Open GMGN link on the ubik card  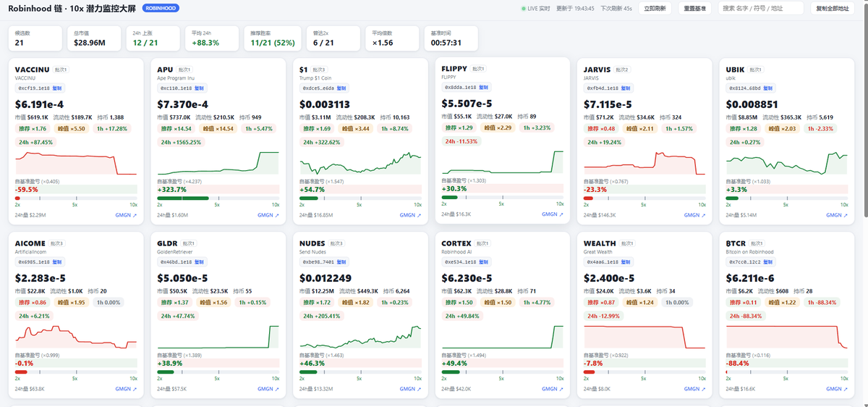tap(837, 215)
